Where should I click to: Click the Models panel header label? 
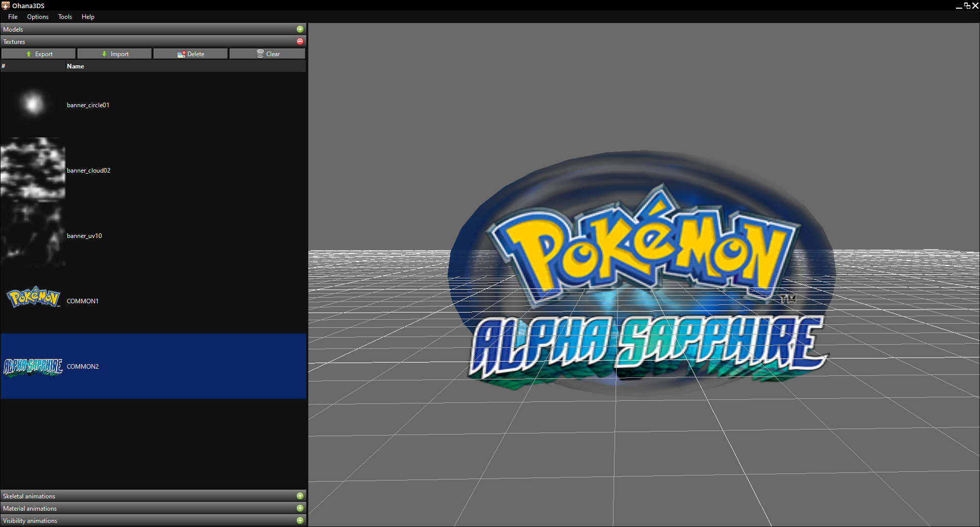pos(13,30)
